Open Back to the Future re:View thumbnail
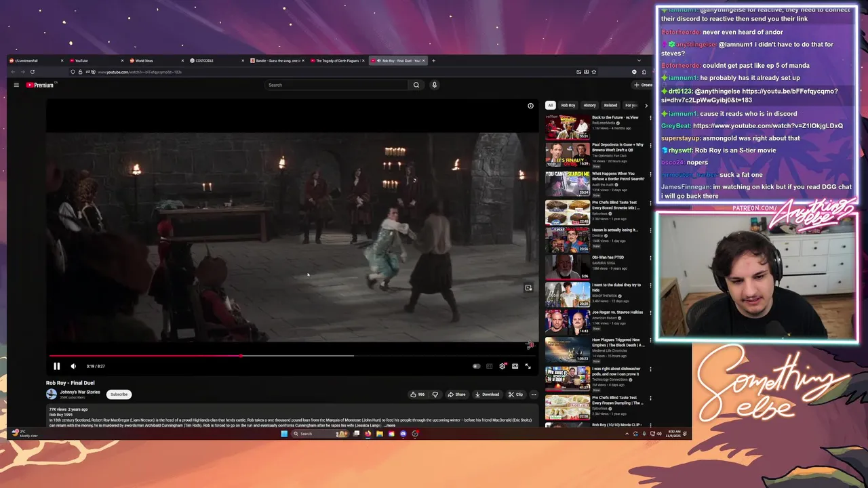The width and height of the screenshot is (868, 488). [x=568, y=127]
